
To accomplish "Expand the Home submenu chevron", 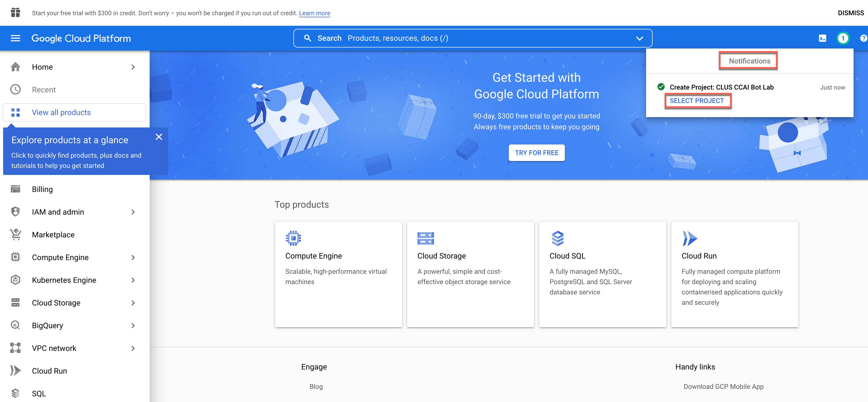I will (x=133, y=67).
